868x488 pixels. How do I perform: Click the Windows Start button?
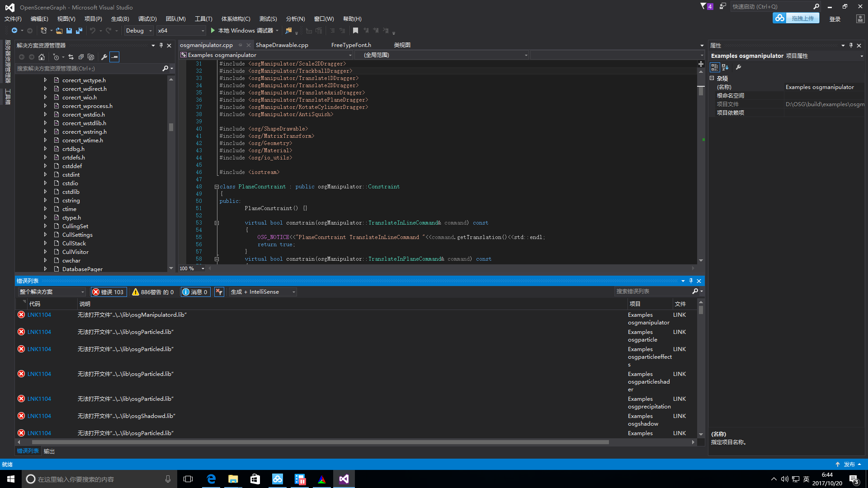coord(11,479)
